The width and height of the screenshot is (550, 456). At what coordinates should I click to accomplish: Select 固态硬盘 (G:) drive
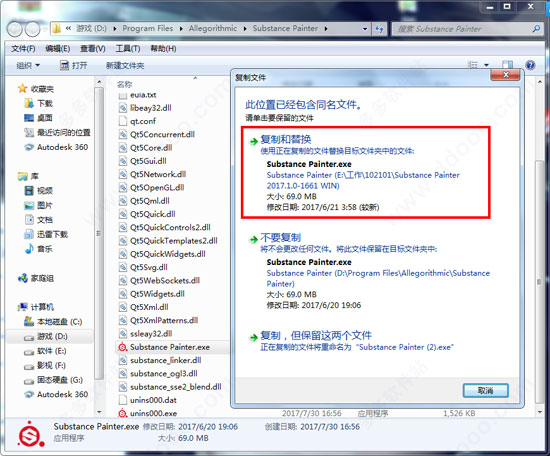tap(53, 380)
